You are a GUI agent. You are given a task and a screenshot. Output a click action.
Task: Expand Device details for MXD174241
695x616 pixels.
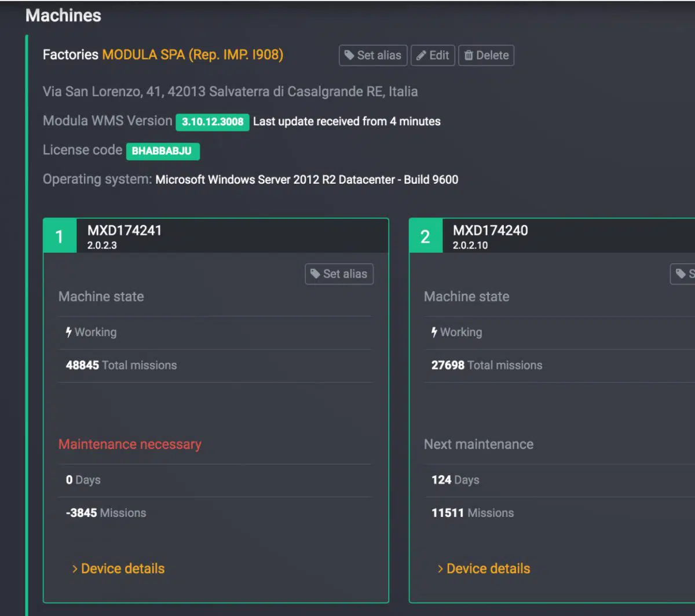(118, 568)
